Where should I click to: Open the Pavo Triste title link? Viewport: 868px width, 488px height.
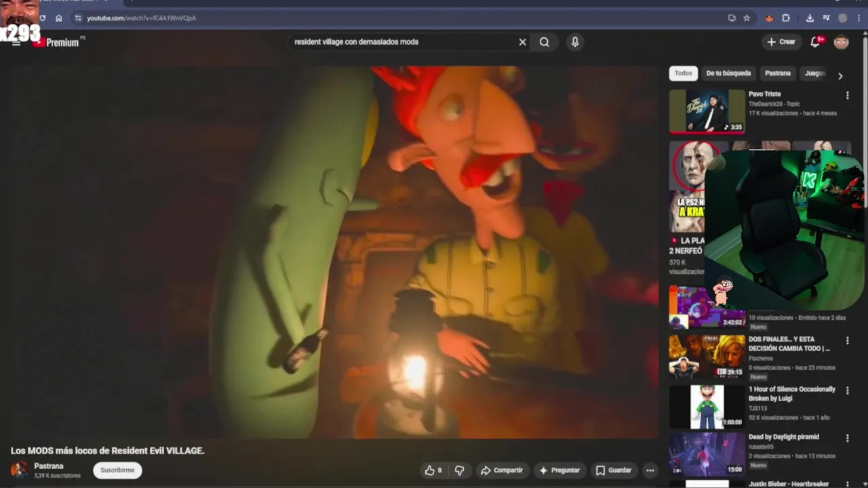pyautogui.click(x=764, y=94)
